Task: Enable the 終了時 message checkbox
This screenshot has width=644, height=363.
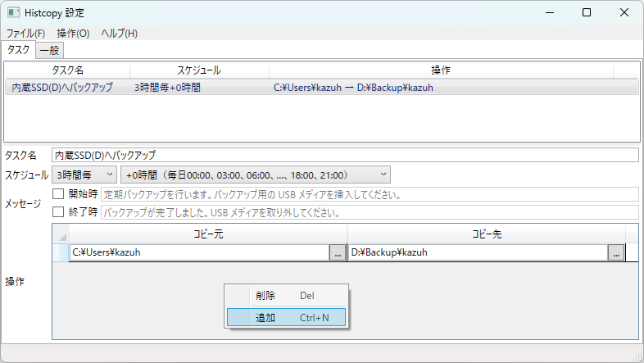Action: [58, 212]
